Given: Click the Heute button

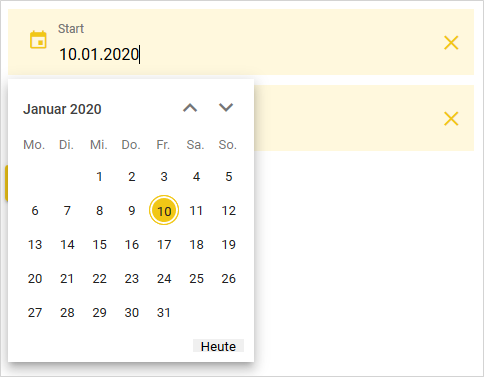Looking at the screenshot, I should [x=218, y=346].
